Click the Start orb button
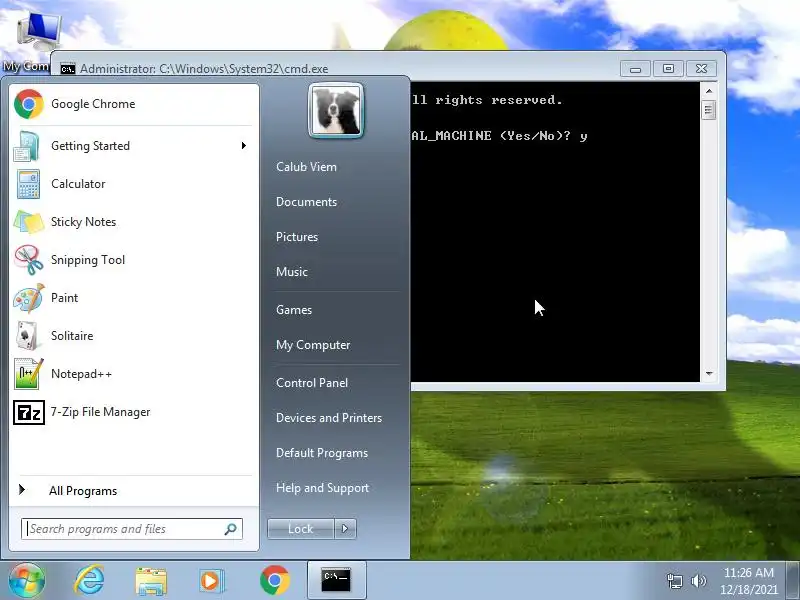This screenshot has height=600, width=800. [26, 580]
